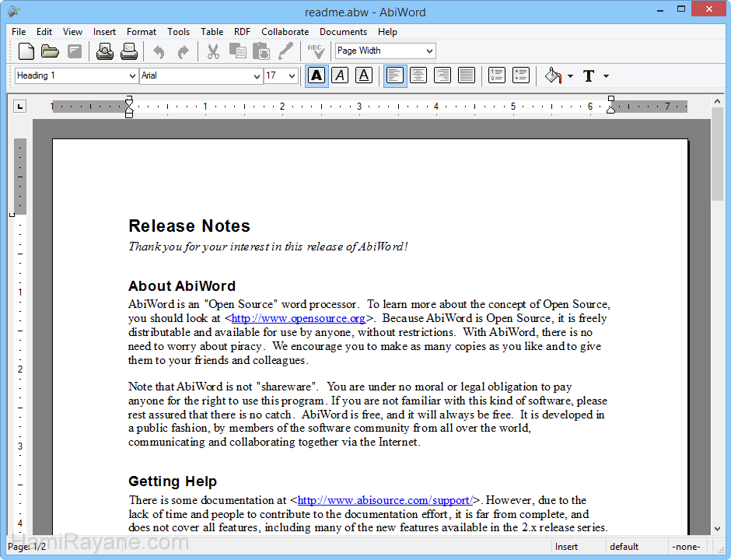Image resolution: width=731 pixels, height=560 pixels.
Task: Paste from clipboard icon
Action: tap(261, 51)
